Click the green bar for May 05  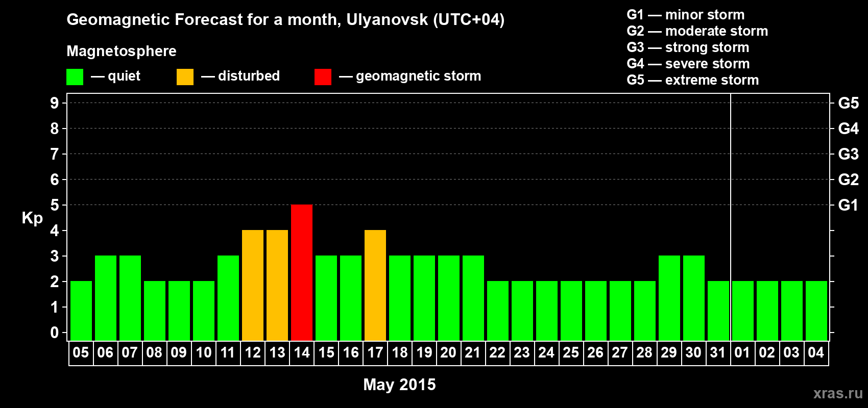pos(81,311)
